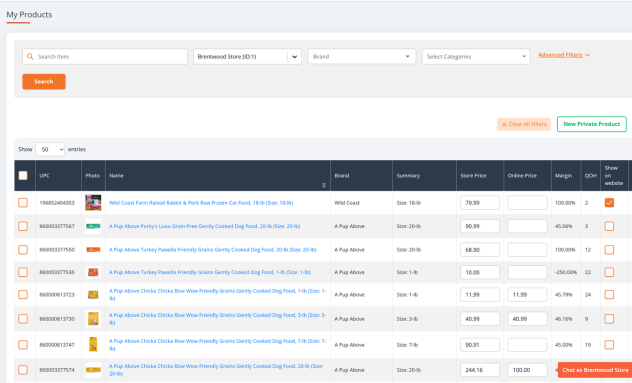
Task: Enable Show on website for Chicka Bow Wow 1-lb
Action: click(x=609, y=295)
